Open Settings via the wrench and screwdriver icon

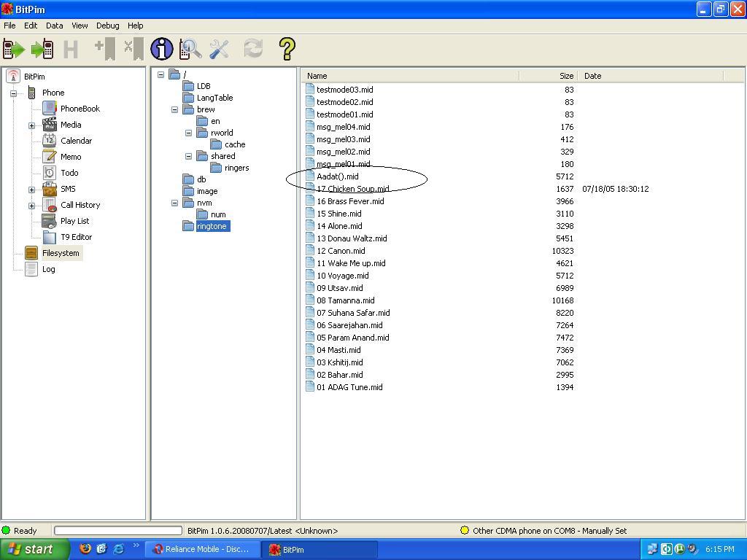(x=219, y=50)
